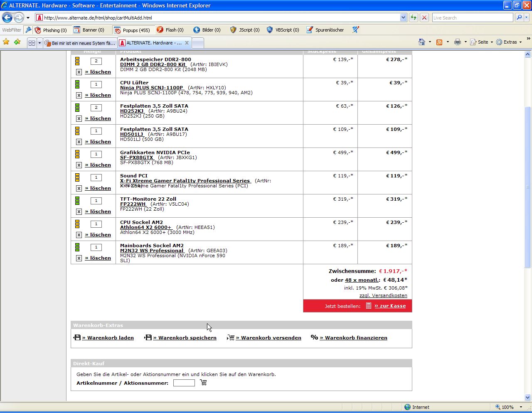Click delete X box for DIMM 2 GB DDR2-800 Kit
This screenshot has height=413, width=532.
pyautogui.click(x=79, y=72)
